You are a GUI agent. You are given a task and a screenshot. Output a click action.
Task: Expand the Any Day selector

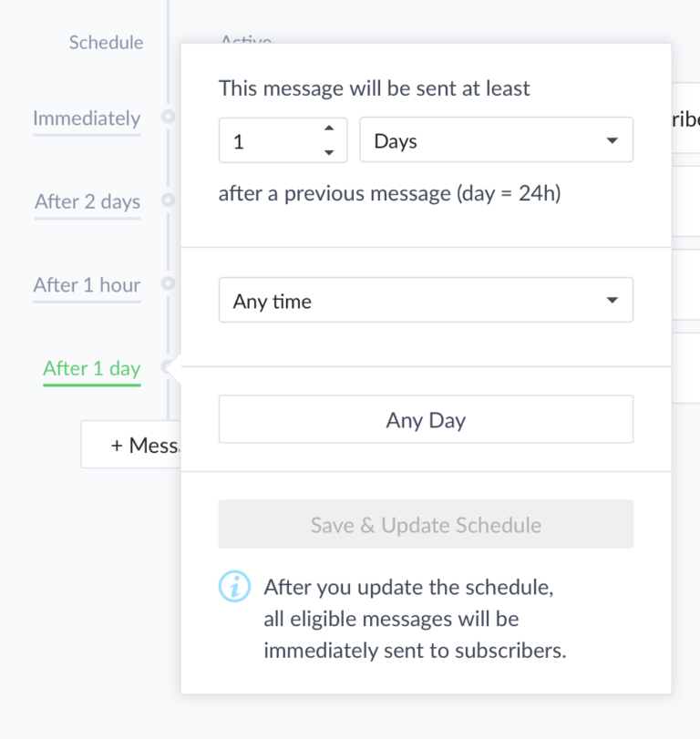pyautogui.click(x=426, y=420)
